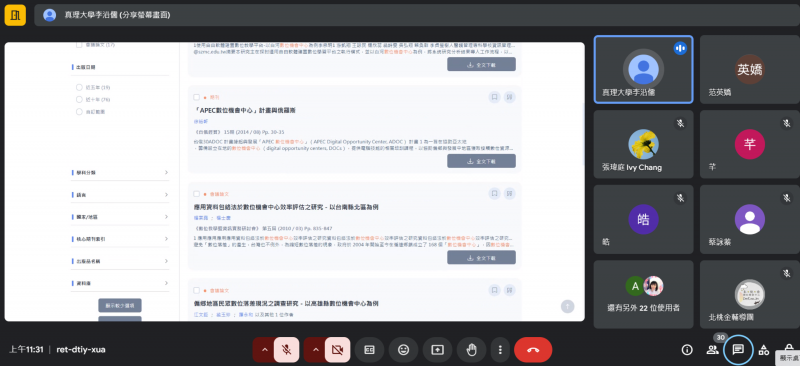Open the meeting details info icon
The width and height of the screenshot is (800, 366).
(x=687, y=350)
